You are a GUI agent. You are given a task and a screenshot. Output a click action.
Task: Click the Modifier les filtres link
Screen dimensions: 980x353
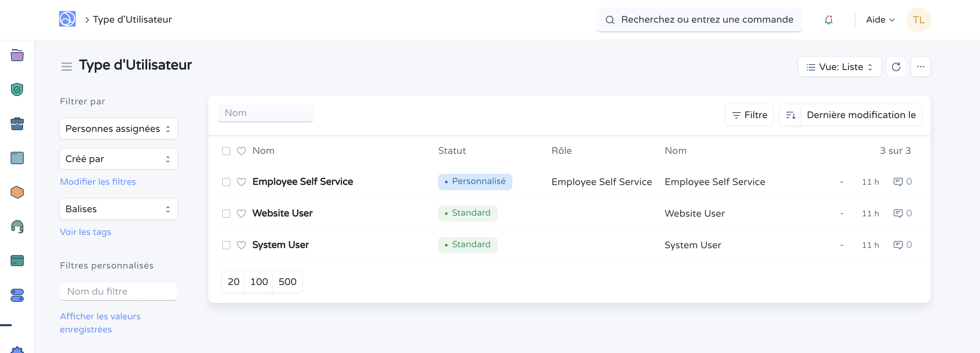pos(98,182)
